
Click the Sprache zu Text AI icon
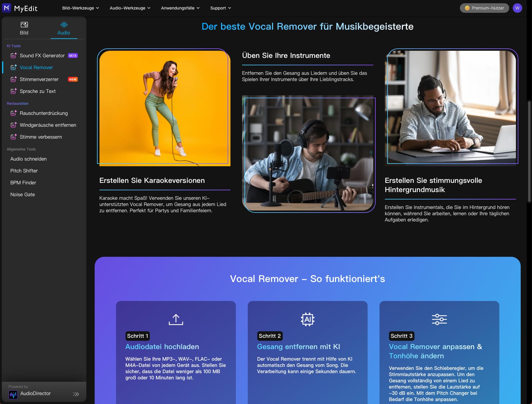click(x=14, y=91)
